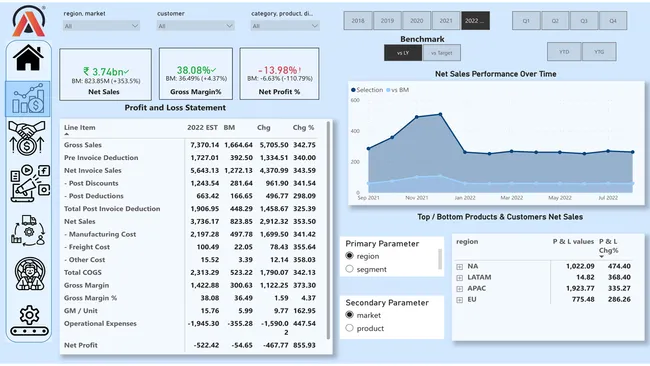Switch benchmark to vs LY

403,53
